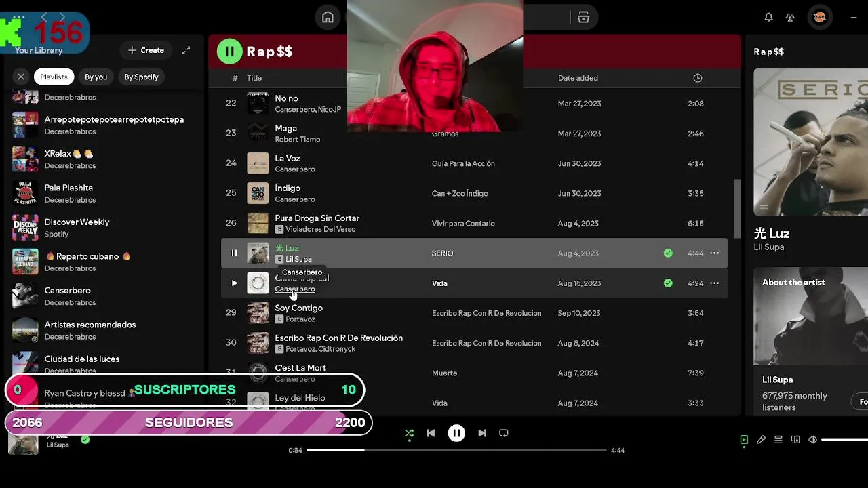Select the By you filter chip

tap(96, 77)
